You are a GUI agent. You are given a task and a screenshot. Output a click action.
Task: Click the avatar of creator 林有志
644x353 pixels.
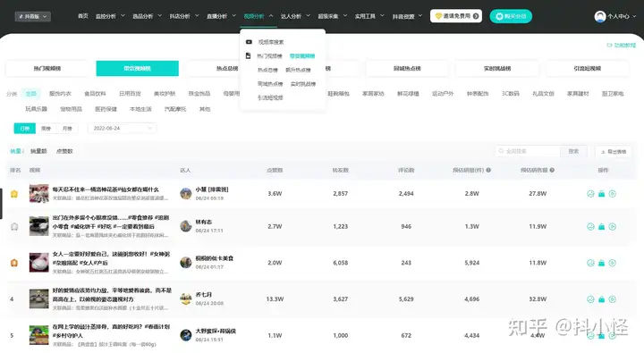[x=186, y=226]
